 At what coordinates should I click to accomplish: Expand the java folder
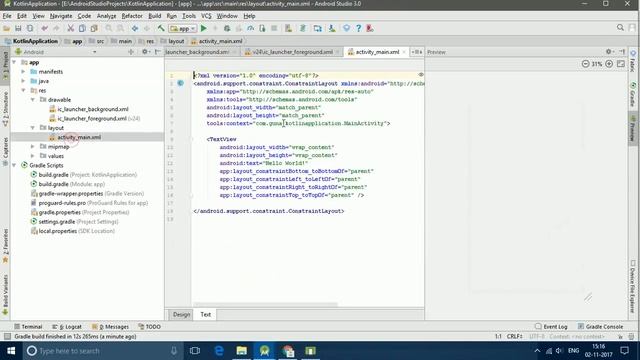click(x=23, y=81)
